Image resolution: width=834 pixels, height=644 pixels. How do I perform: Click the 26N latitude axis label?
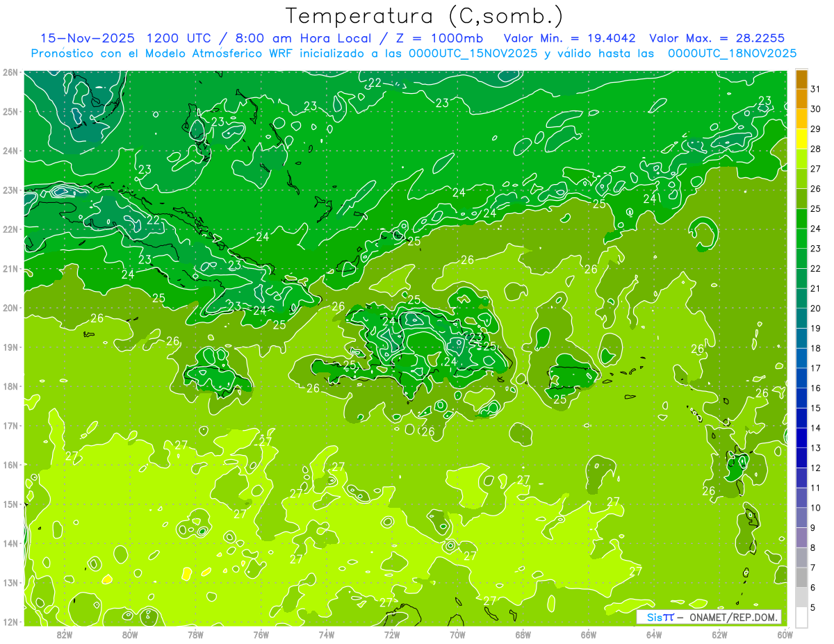click(x=10, y=72)
